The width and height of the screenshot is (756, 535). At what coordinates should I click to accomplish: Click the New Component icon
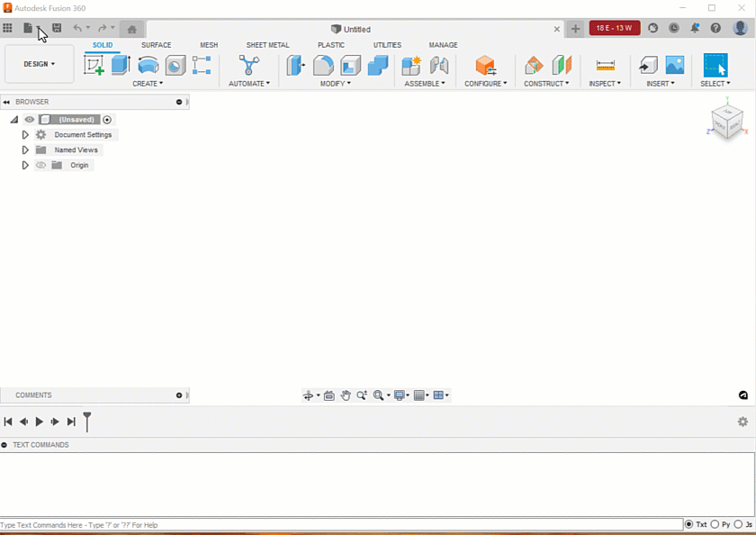coord(411,65)
